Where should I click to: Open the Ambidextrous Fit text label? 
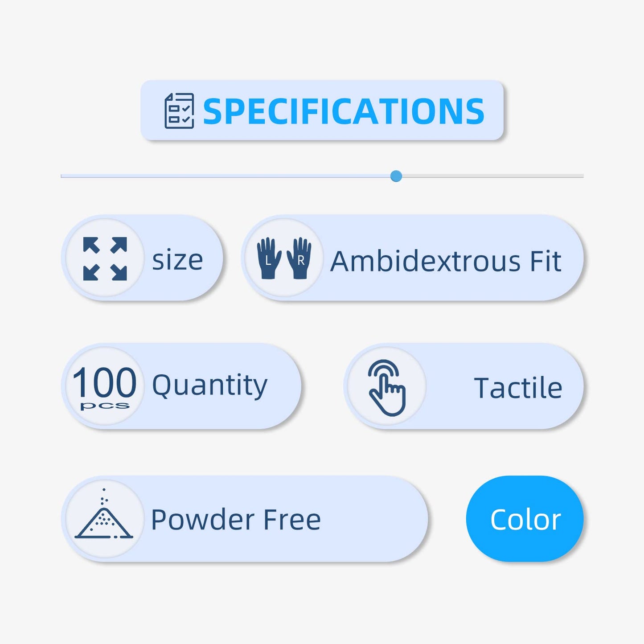coord(446,261)
